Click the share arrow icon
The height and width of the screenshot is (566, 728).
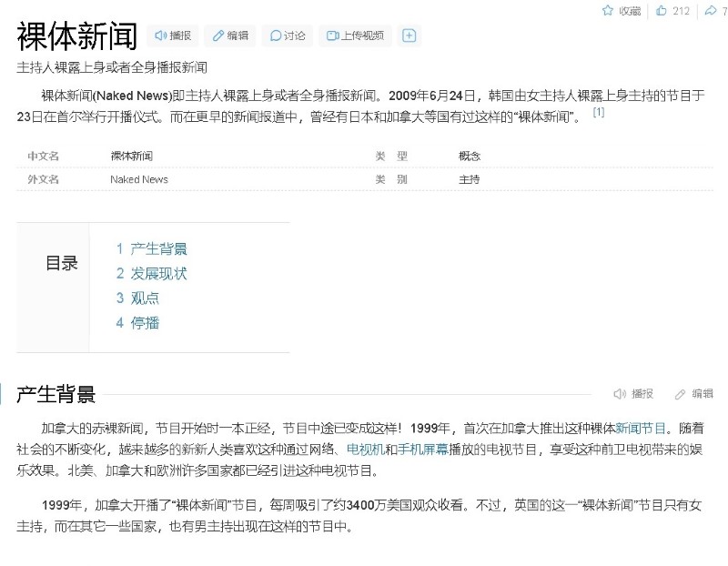[x=711, y=11]
